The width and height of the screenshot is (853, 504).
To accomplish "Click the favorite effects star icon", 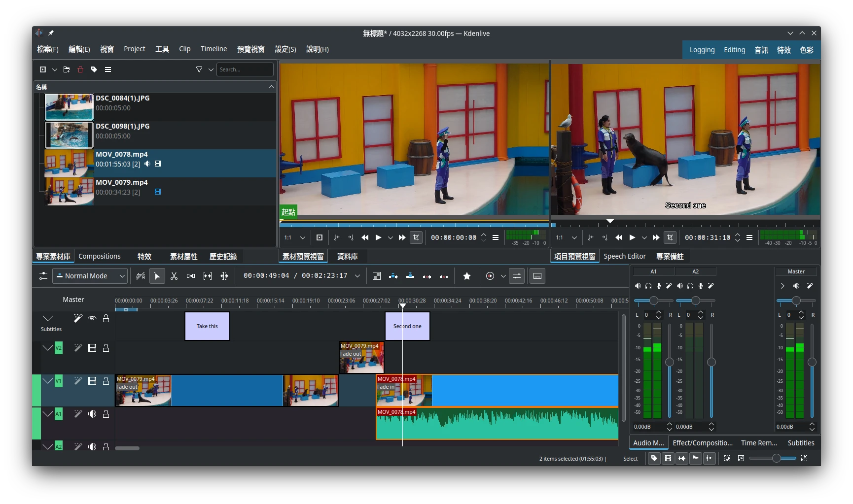I will click(466, 276).
